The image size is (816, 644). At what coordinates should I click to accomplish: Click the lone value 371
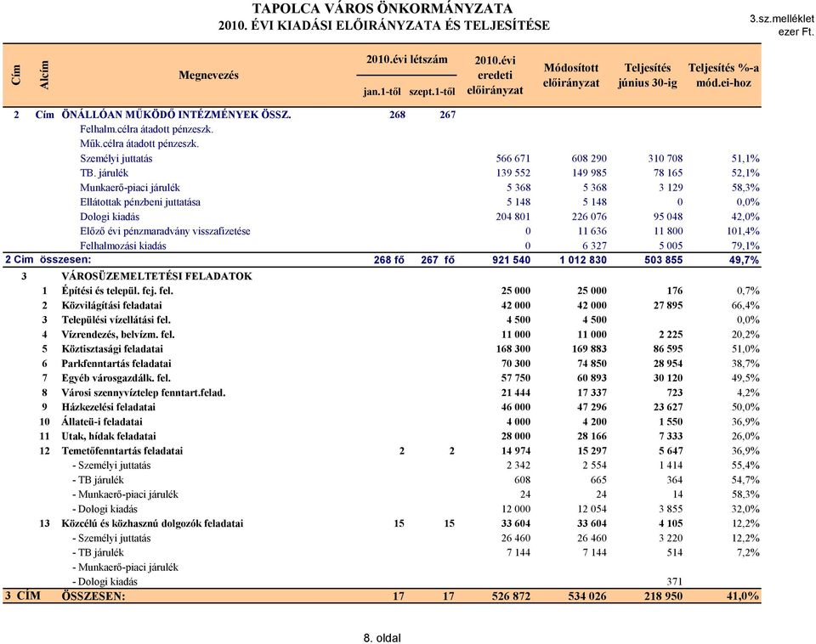click(674, 582)
